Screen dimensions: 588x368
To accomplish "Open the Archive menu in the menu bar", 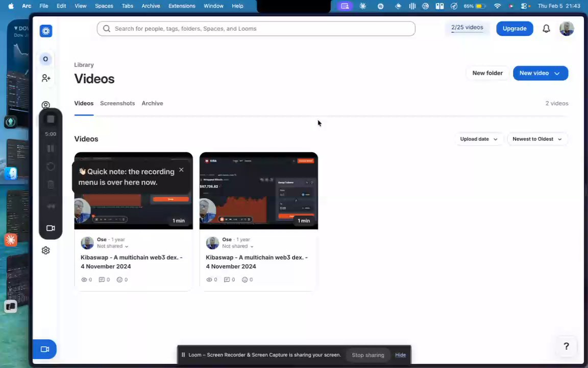I will (151, 6).
